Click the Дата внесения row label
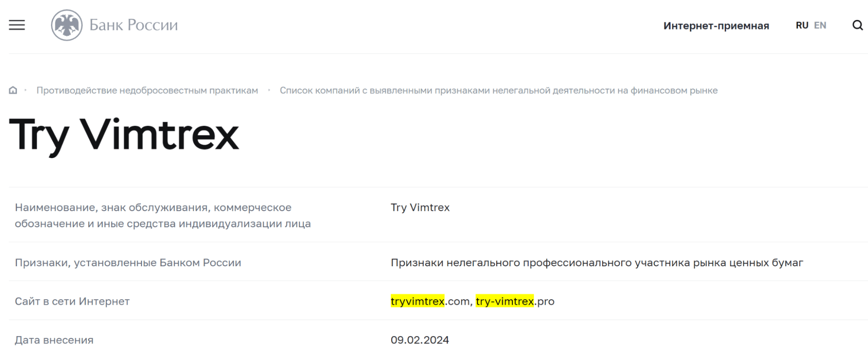Viewport: 868px width, 354px height. pos(54,340)
